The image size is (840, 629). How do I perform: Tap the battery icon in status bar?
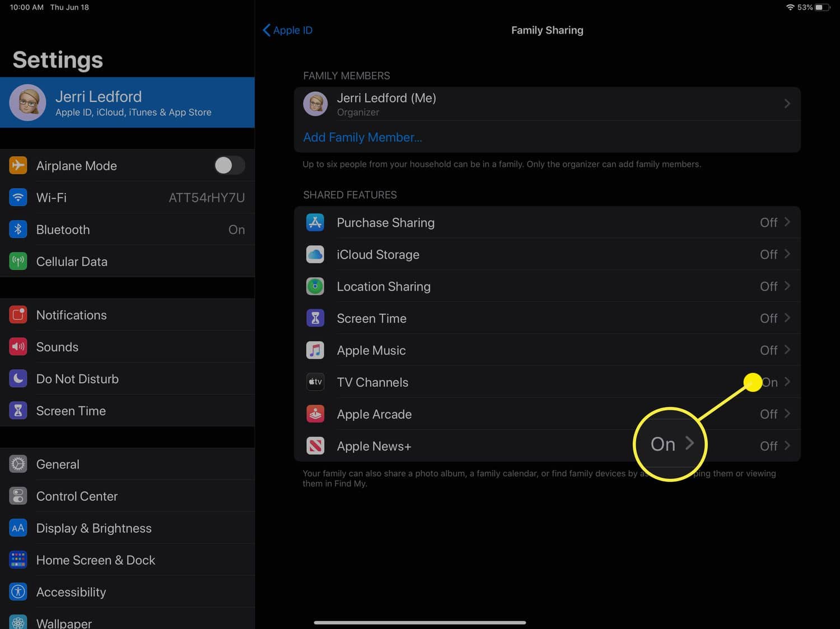pos(822,7)
